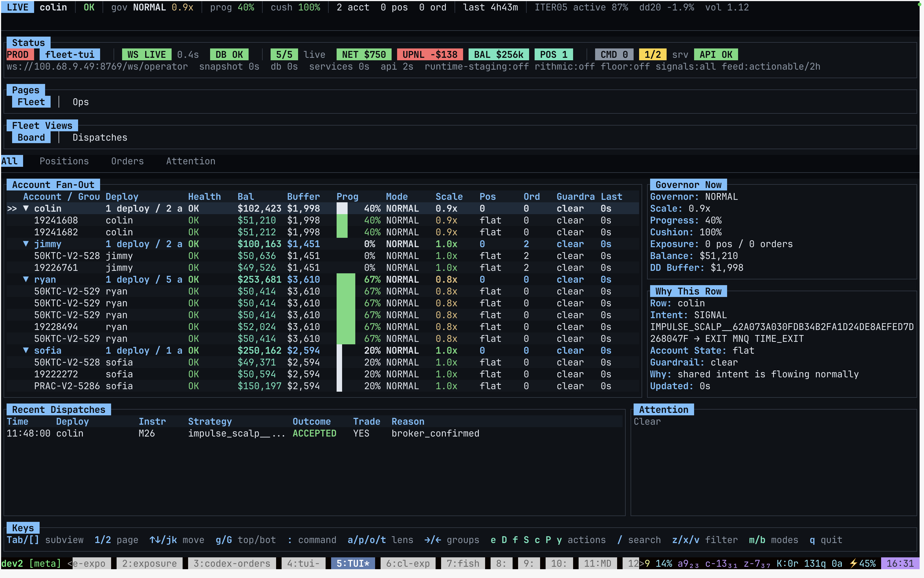This screenshot has width=924, height=578.
Task: Click the NET $750 badge
Action: pos(364,55)
